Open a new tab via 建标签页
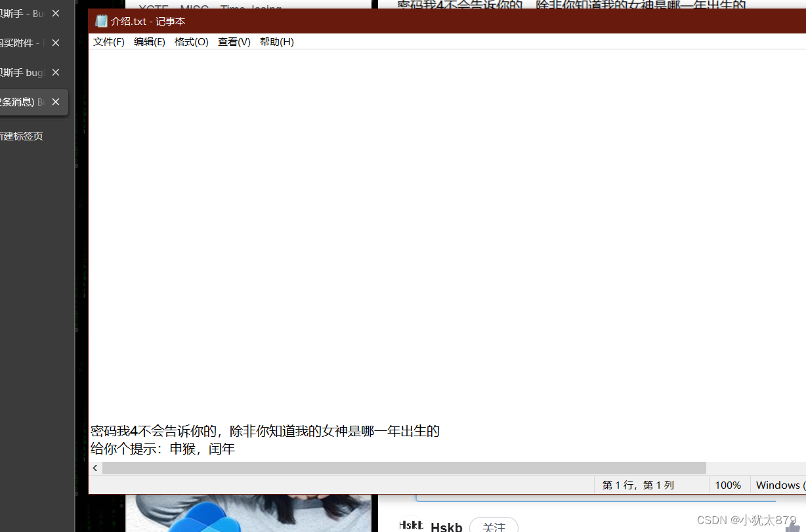The height and width of the screenshot is (532, 806). click(x=22, y=136)
